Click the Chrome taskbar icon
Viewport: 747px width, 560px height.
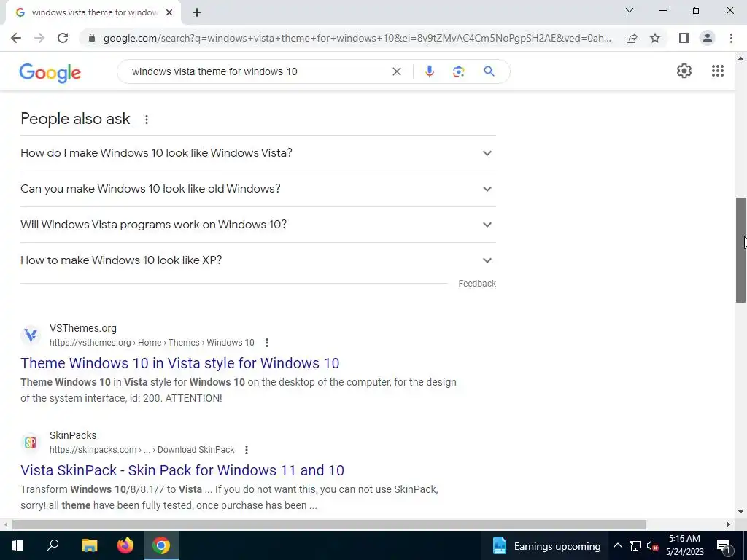tap(161, 545)
